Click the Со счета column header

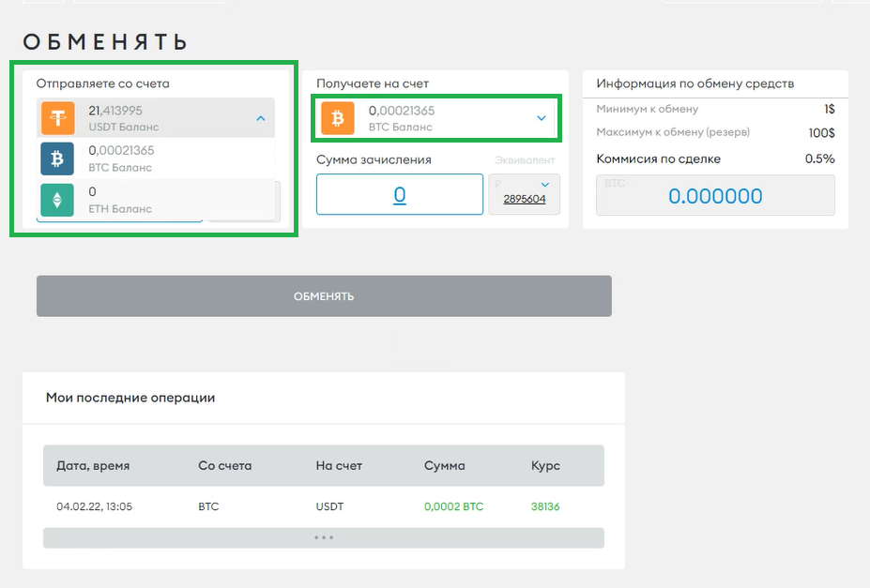click(x=224, y=465)
